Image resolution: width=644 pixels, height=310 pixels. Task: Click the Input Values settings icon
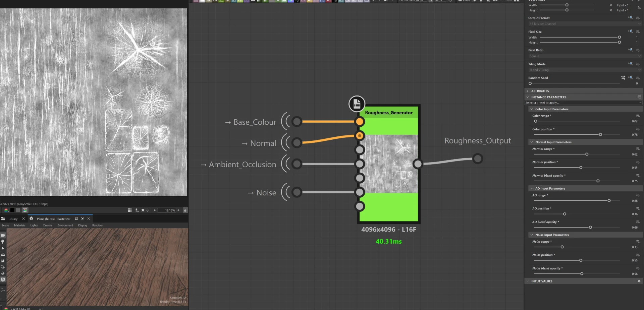639,281
